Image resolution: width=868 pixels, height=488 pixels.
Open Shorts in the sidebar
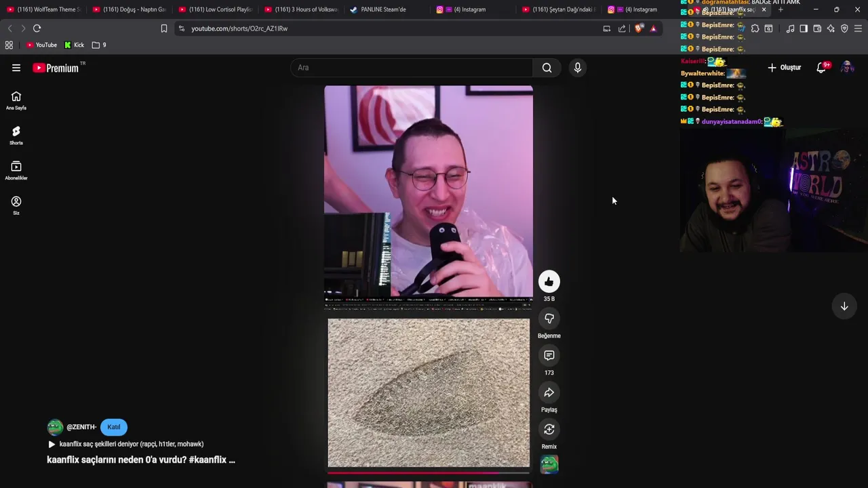pyautogui.click(x=16, y=136)
